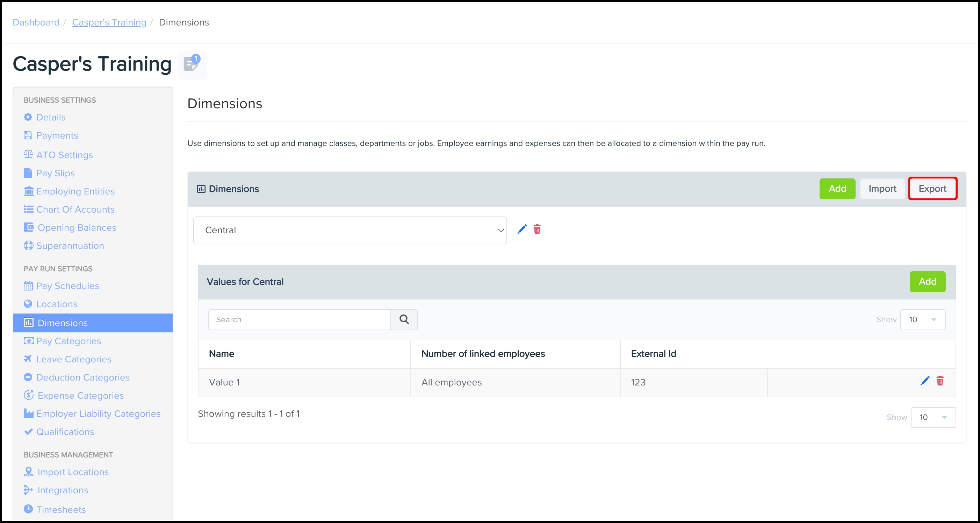980x523 pixels.
Task: Click the pencil icon for Value 1
Action: [924, 381]
